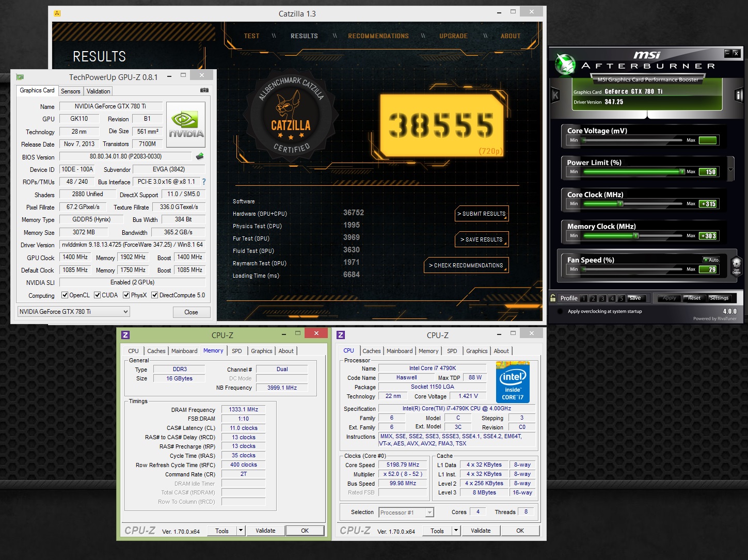Toggle fan speed Auto mode
The width and height of the screenshot is (748, 560).
pyautogui.click(x=711, y=260)
